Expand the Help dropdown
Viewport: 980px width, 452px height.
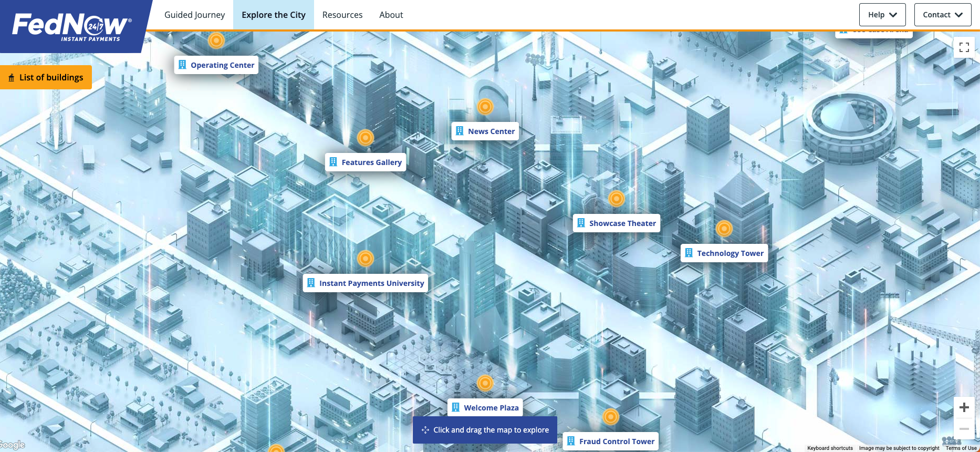(882, 15)
